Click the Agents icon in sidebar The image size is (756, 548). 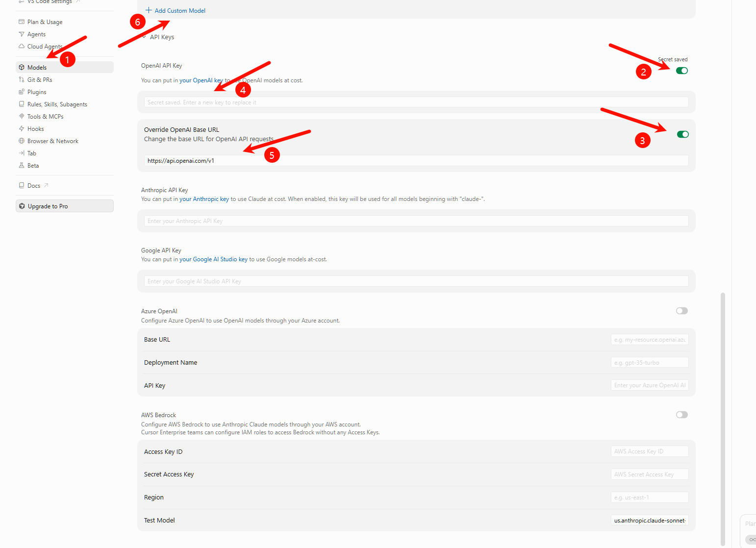(22, 34)
